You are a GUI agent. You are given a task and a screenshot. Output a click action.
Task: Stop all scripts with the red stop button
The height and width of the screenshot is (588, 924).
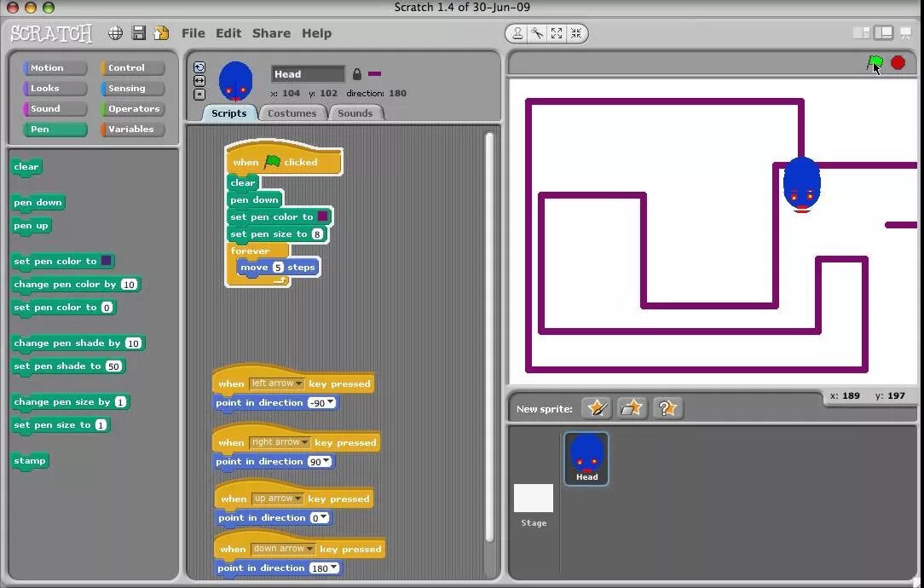(x=898, y=62)
